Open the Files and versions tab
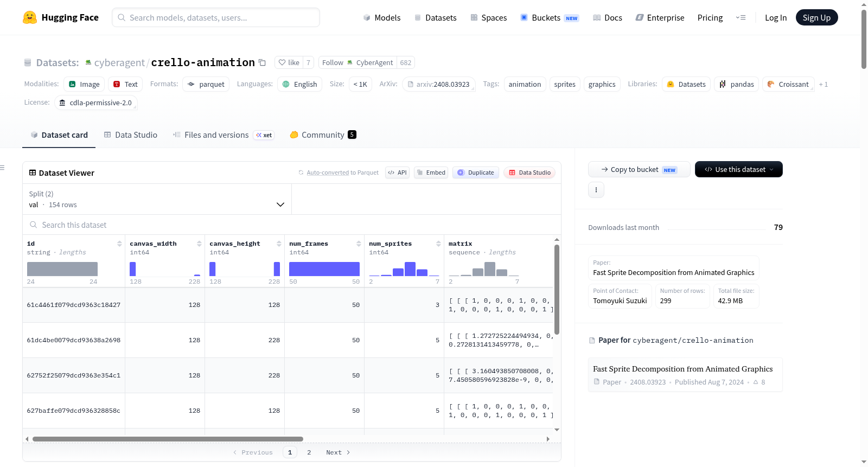 (x=224, y=135)
